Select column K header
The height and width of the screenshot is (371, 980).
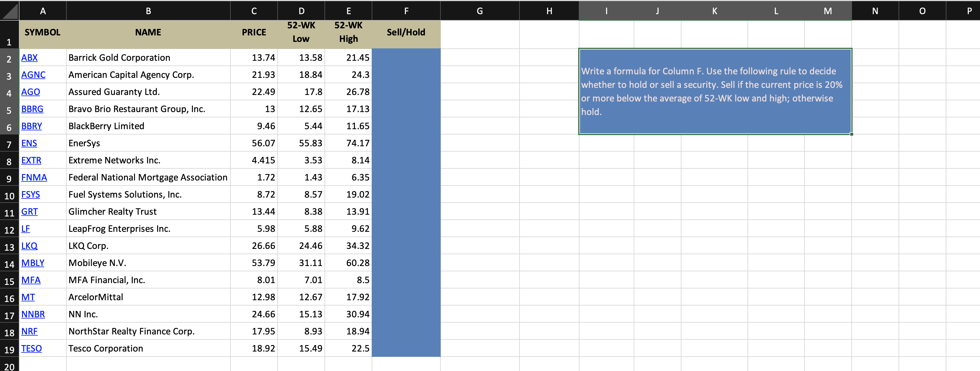pos(714,11)
